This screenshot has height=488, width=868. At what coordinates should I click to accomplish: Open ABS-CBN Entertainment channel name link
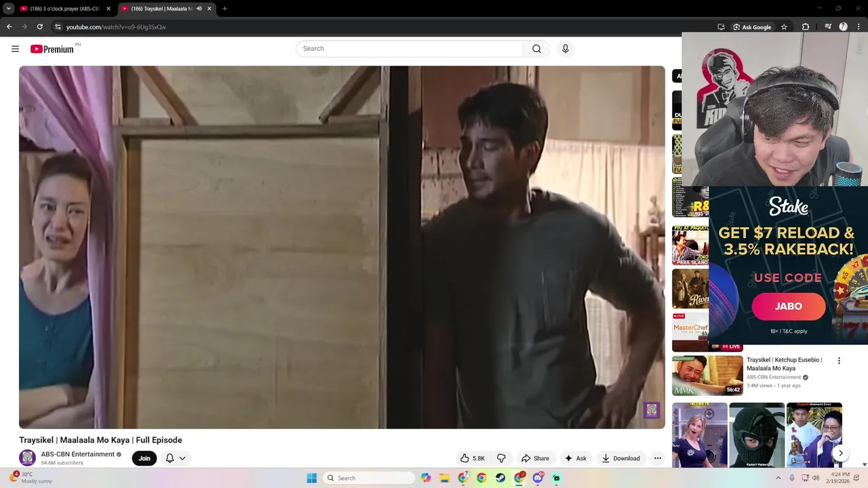pyautogui.click(x=77, y=454)
